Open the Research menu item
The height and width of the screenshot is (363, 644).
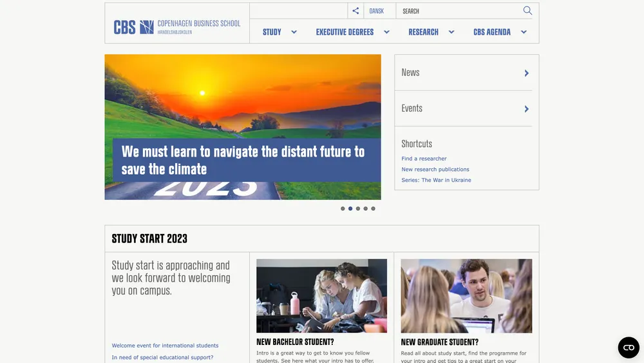[x=424, y=32]
